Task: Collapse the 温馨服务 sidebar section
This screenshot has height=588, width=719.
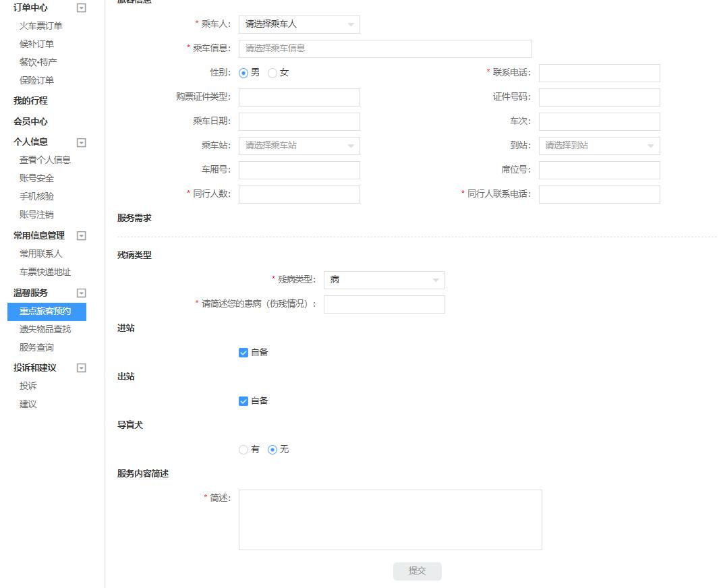Action: pos(82,293)
